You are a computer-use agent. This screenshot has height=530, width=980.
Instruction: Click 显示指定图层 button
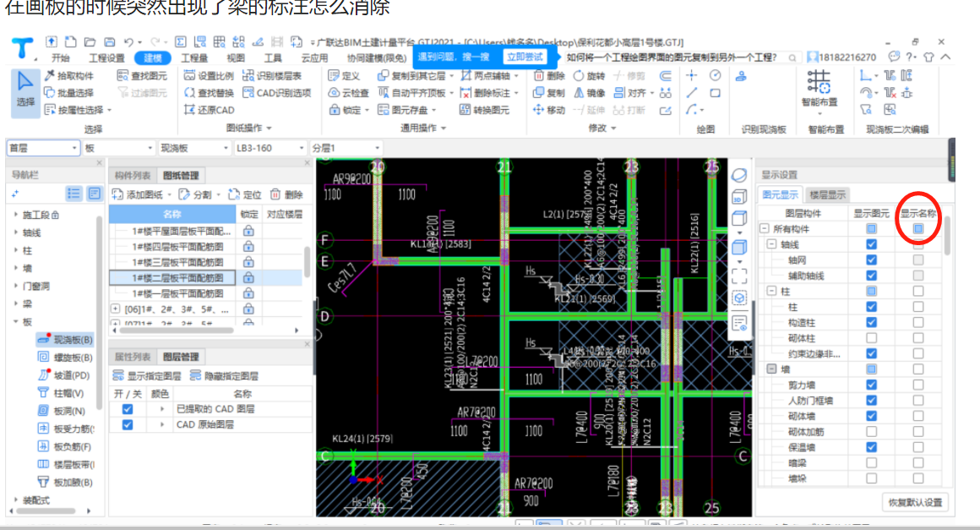[x=147, y=375]
